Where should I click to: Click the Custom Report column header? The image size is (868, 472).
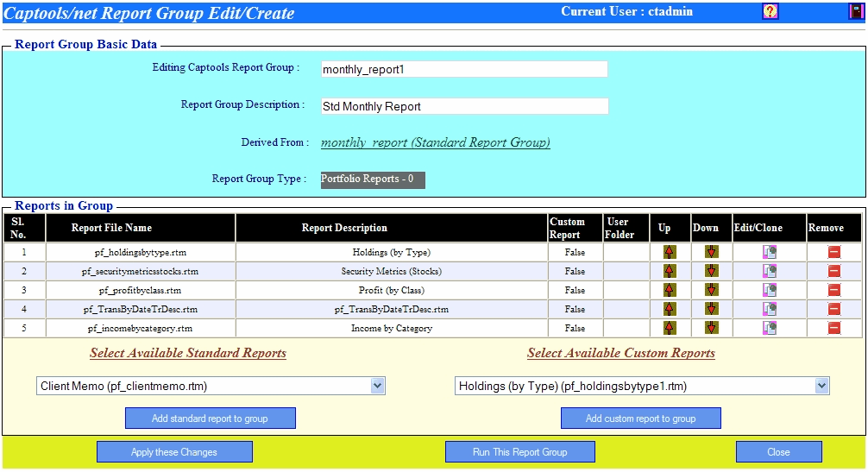click(576, 228)
